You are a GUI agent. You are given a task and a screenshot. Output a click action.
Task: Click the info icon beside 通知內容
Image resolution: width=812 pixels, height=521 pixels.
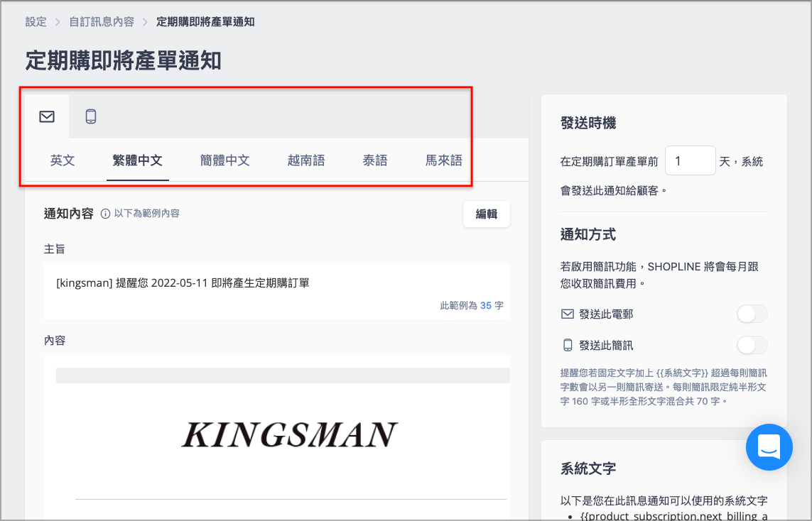tap(105, 214)
